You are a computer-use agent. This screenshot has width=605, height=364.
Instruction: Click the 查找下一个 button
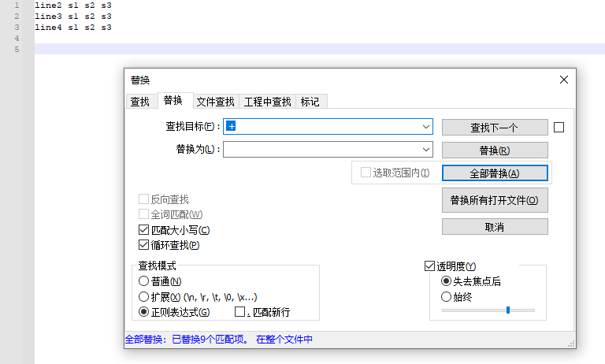[x=494, y=127]
